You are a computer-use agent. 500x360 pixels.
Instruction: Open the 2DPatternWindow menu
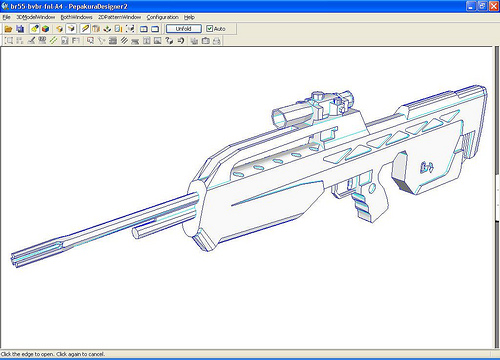coord(119,17)
